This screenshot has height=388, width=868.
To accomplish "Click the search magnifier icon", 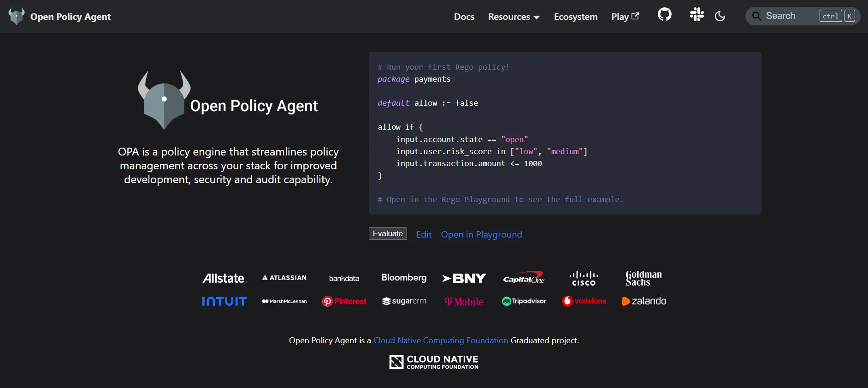I will pos(756,16).
